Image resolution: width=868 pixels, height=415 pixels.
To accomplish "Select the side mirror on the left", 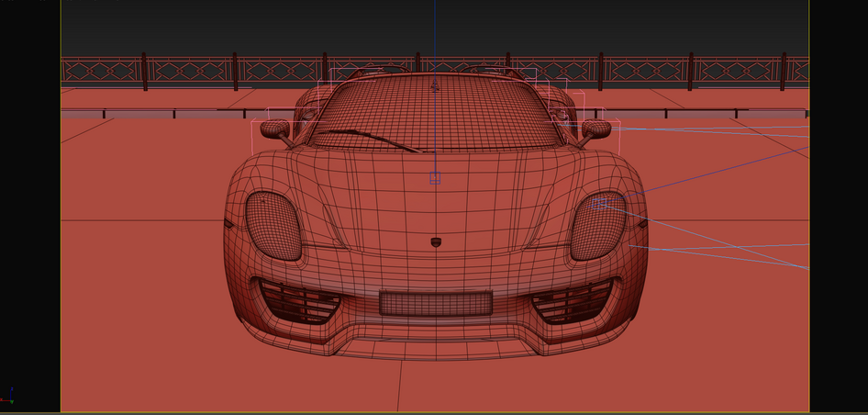I will 274,129.
